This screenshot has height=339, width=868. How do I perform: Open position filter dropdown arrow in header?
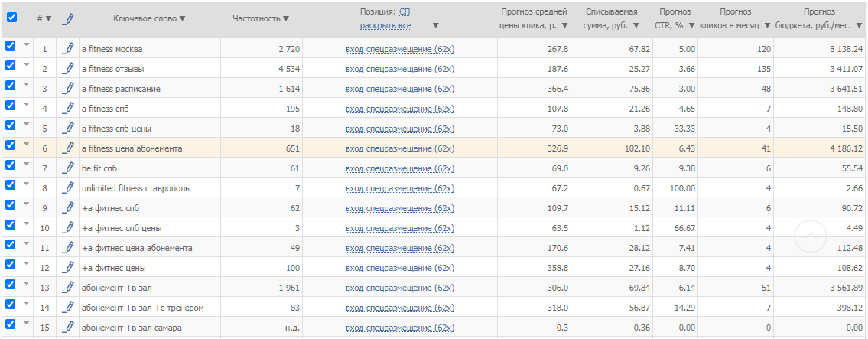coord(435,25)
